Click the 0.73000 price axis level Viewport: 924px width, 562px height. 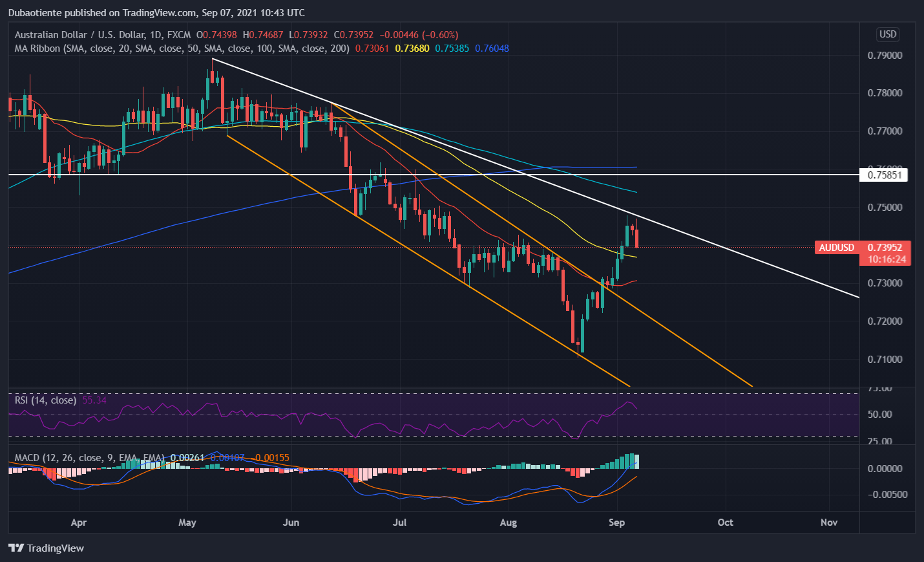(885, 283)
